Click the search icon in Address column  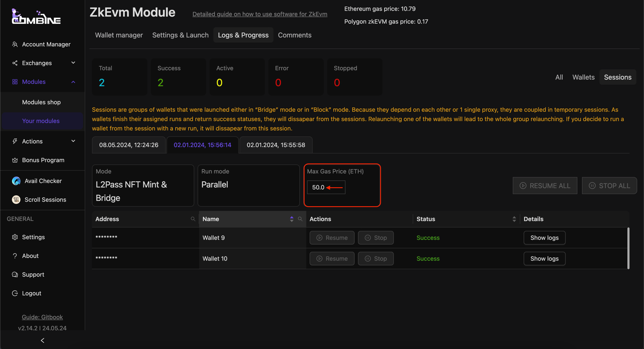(193, 219)
